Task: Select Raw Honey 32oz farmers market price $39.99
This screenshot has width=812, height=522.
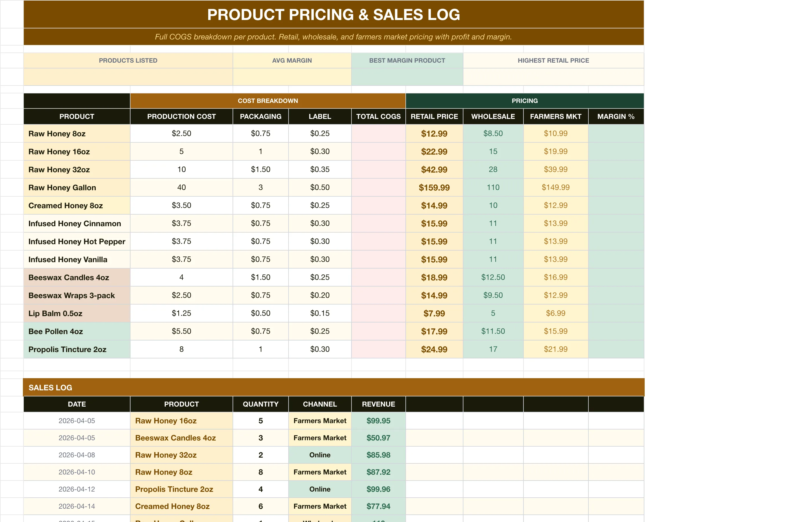Action: (555, 169)
